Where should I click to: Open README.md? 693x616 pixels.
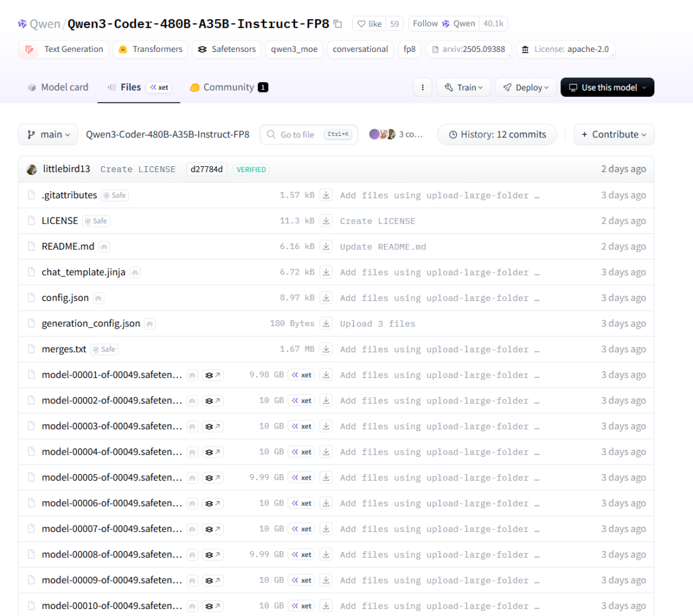pyautogui.click(x=68, y=246)
